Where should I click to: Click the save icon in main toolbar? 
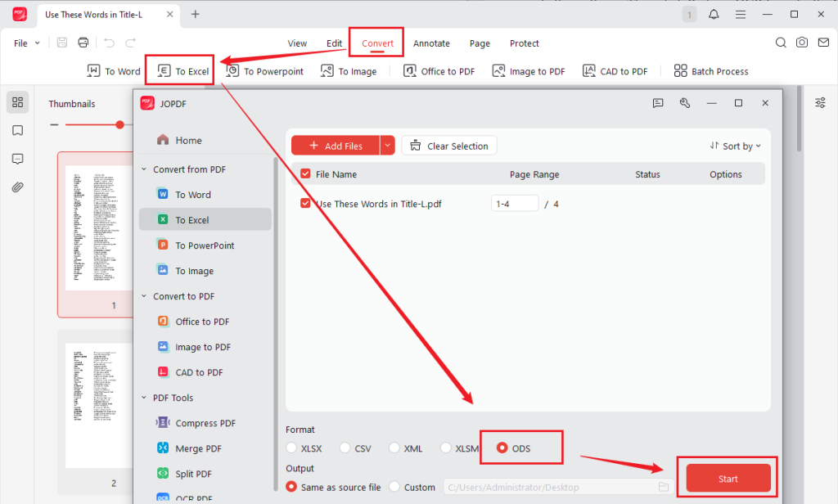[62, 43]
